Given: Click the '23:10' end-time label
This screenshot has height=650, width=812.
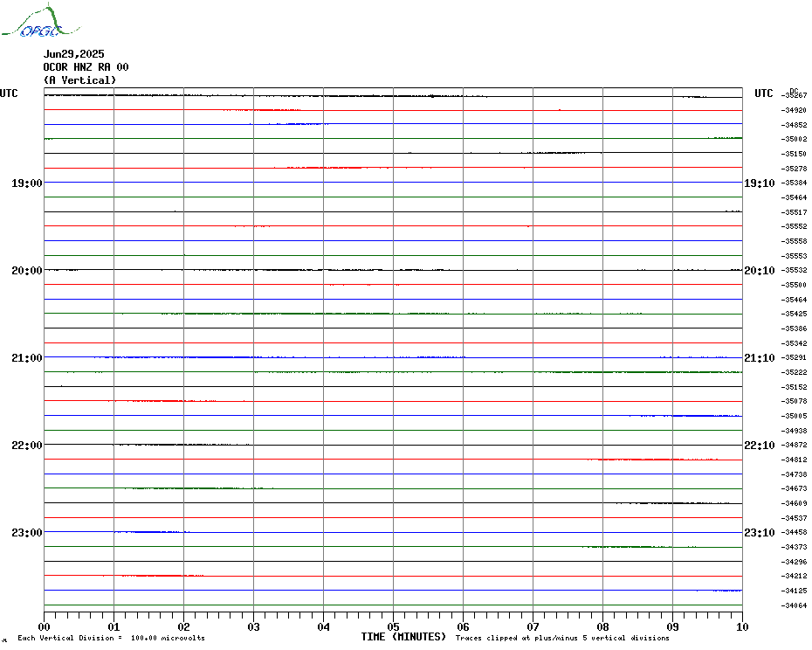Looking at the screenshot, I should pyautogui.click(x=760, y=533).
